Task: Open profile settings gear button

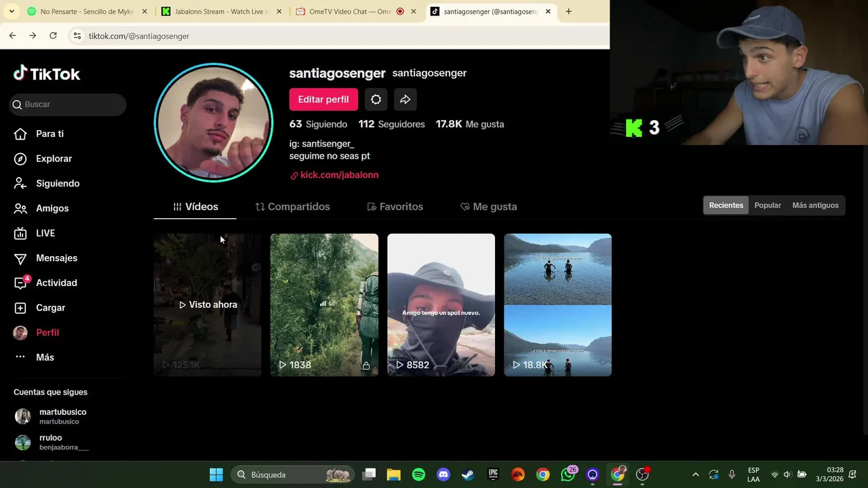Action: coord(376,100)
